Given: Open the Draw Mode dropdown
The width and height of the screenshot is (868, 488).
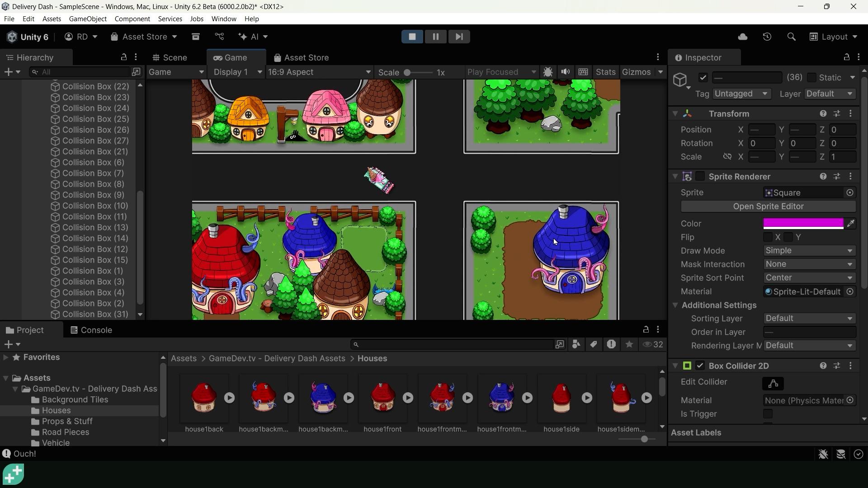Looking at the screenshot, I should coord(809,250).
